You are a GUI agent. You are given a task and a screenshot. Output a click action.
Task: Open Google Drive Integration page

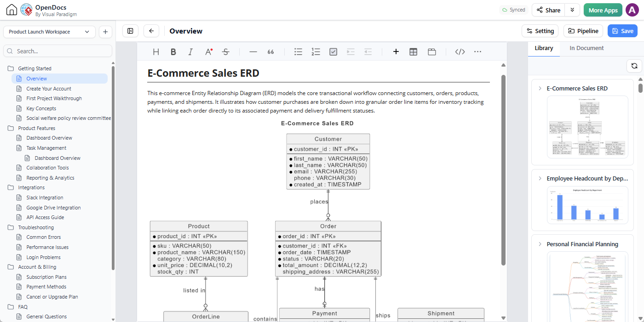pyautogui.click(x=53, y=208)
